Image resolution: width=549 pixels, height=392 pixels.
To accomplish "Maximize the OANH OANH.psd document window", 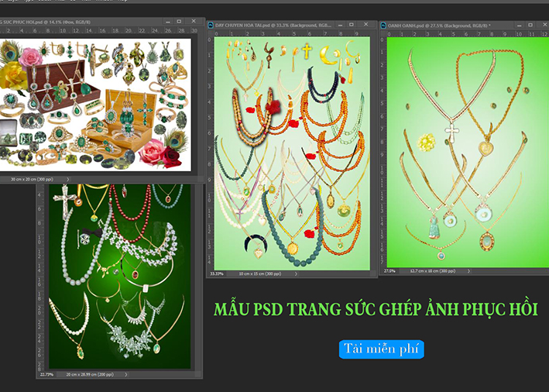I will (530, 25).
